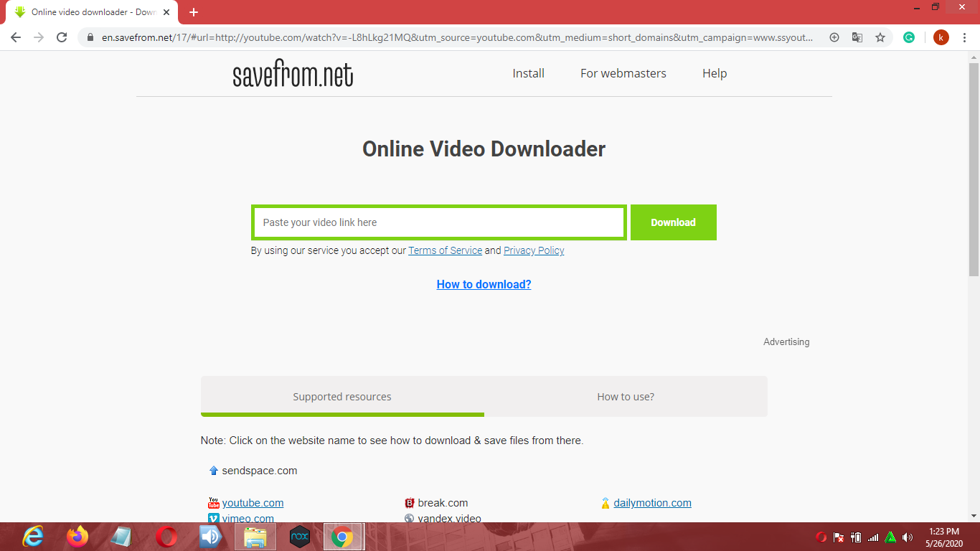Screen dimensions: 980x551
Task: Go back to the previous page
Action: (x=16, y=37)
